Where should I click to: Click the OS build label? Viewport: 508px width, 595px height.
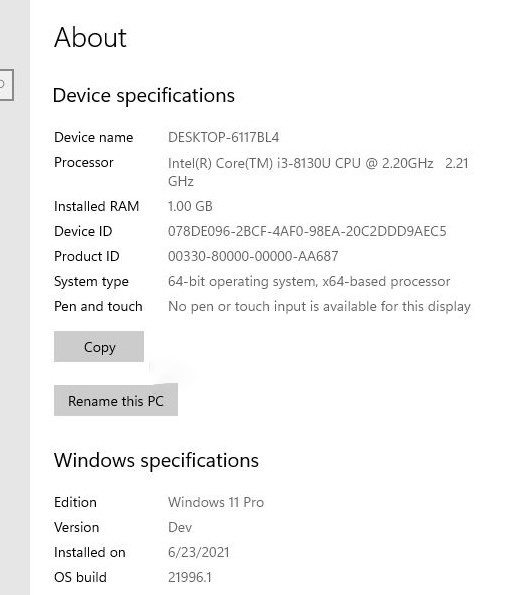coord(80,577)
